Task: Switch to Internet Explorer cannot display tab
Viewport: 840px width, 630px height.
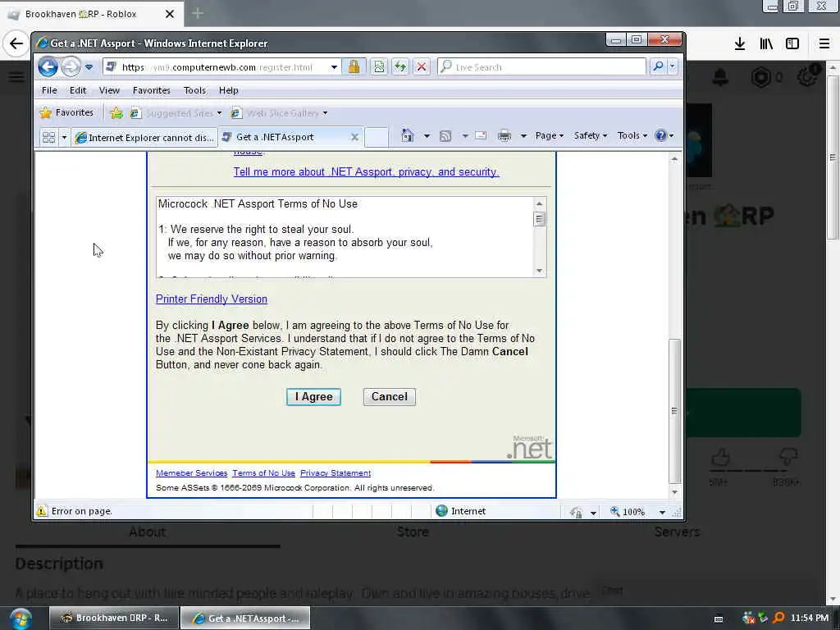Action: tap(144, 137)
